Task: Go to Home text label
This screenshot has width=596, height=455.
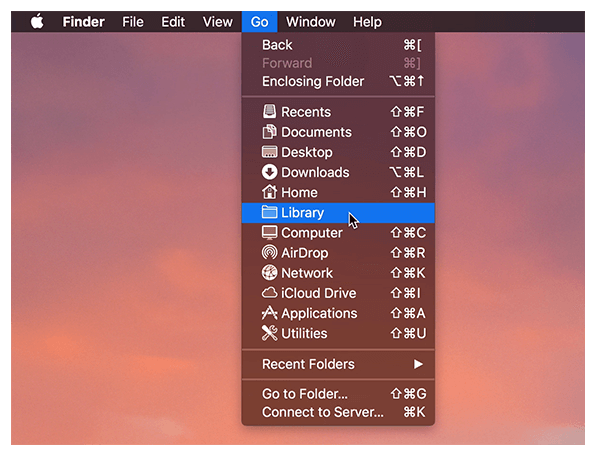Action: pos(299,192)
